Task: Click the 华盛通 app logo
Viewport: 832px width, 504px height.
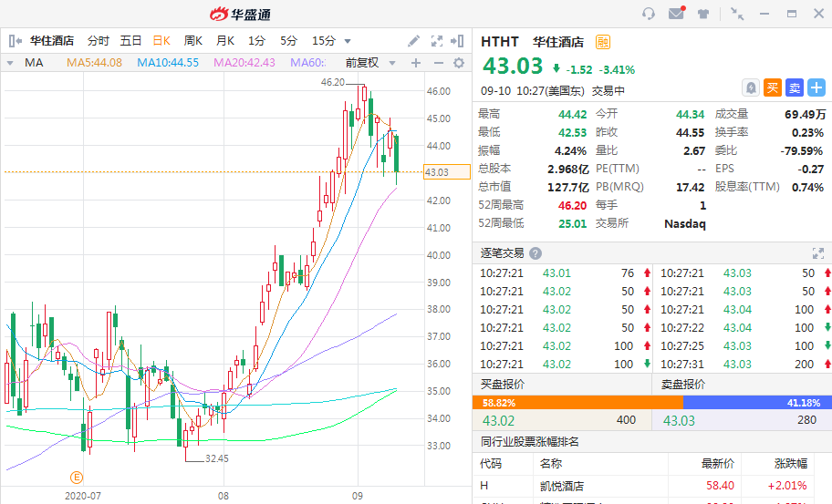Action: 240,14
